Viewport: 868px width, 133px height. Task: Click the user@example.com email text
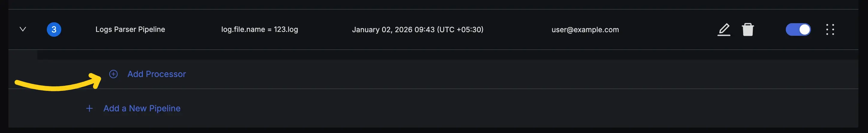[x=585, y=29]
